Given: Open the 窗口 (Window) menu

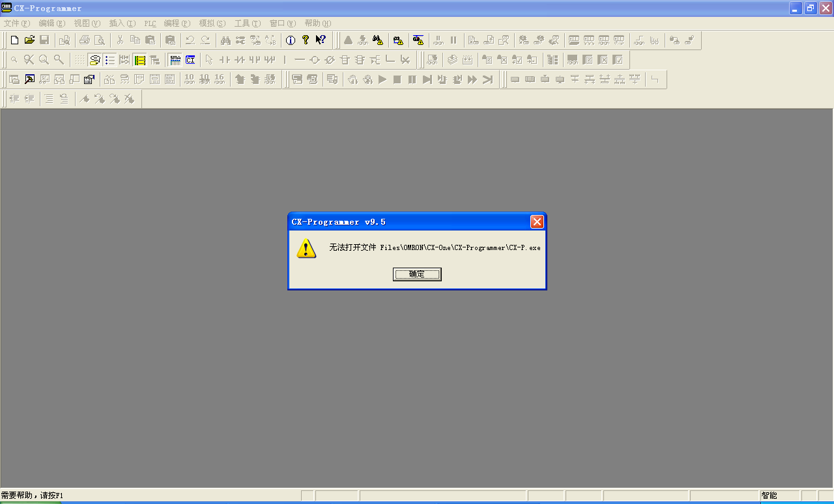Looking at the screenshot, I should pyautogui.click(x=282, y=23).
